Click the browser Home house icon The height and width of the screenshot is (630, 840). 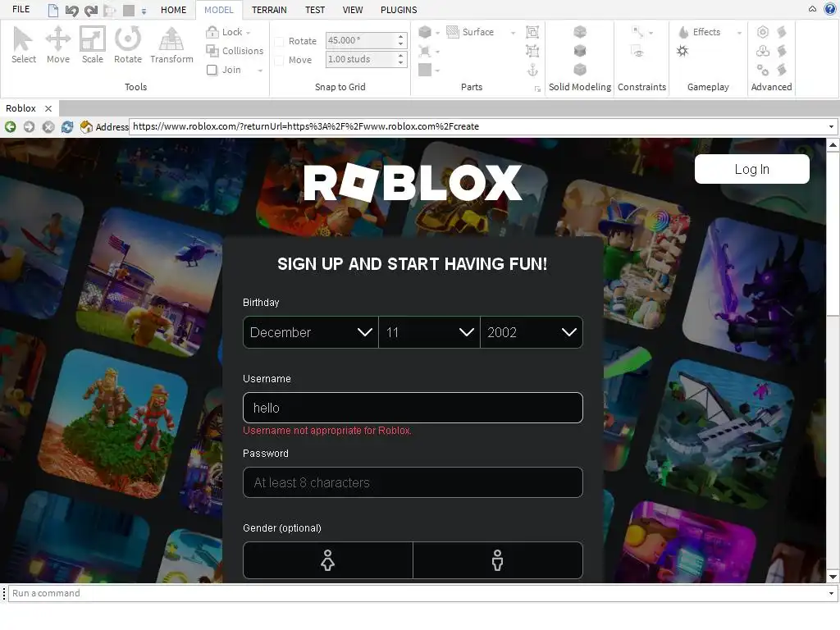[x=86, y=127]
